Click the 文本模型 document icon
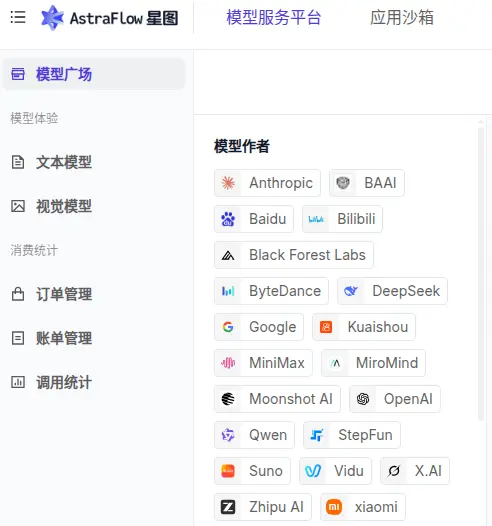 [x=18, y=162]
